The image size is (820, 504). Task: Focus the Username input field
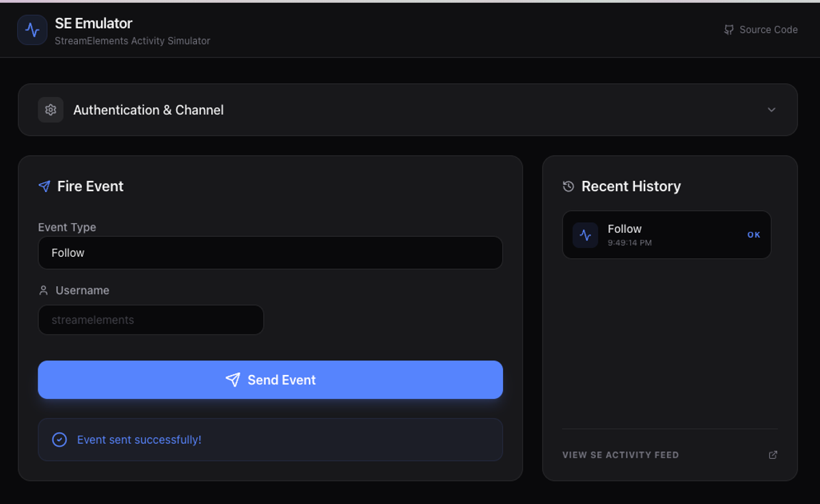151,320
